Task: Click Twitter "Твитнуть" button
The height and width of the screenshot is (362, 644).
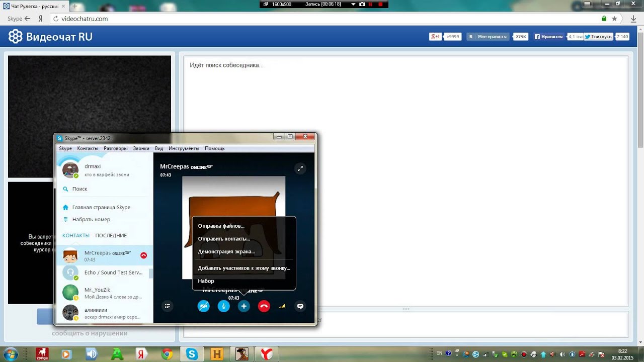Action: pyautogui.click(x=598, y=37)
